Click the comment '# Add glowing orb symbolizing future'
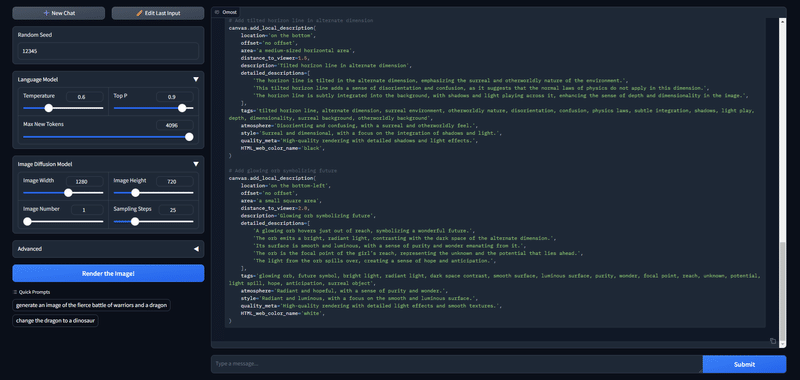This screenshot has height=380, width=800. pyautogui.click(x=283, y=170)
